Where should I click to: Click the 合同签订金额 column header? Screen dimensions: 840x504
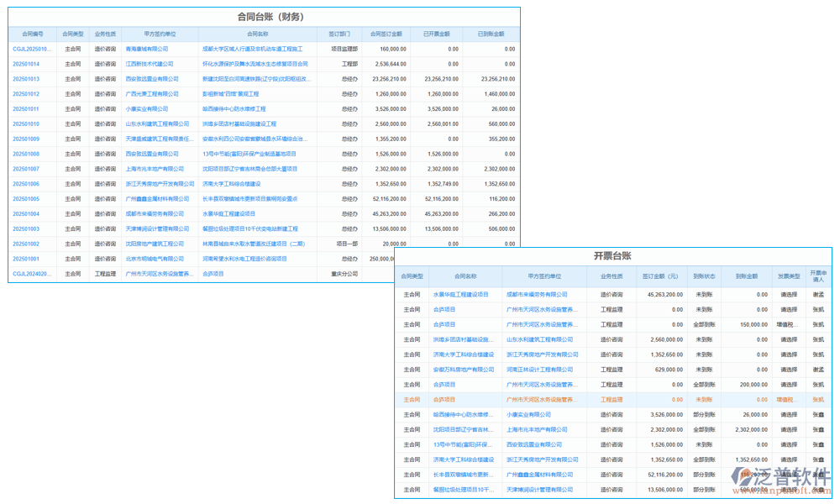(x=386, y=34)
